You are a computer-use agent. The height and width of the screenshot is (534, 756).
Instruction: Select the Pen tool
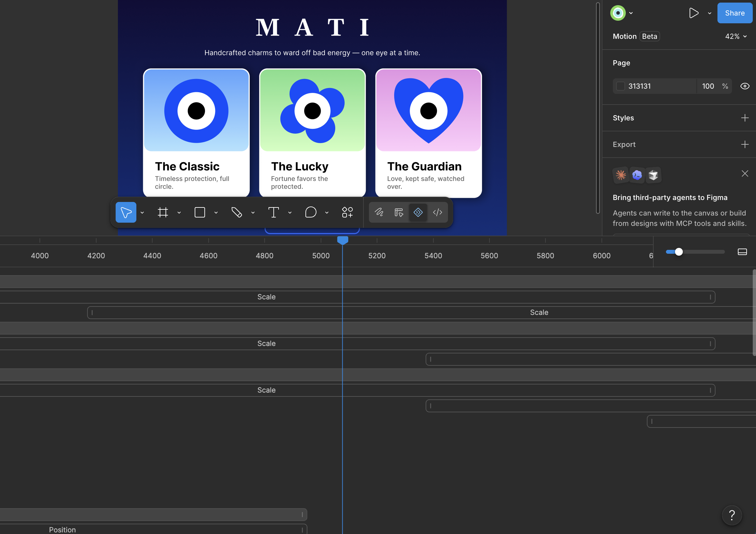coord(236,212)
